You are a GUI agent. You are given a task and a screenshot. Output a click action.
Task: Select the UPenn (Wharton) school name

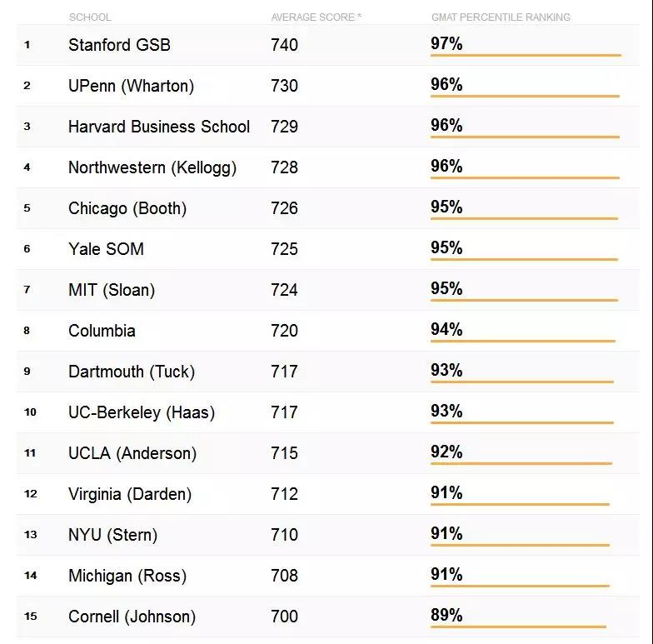[x=132, y=86]
